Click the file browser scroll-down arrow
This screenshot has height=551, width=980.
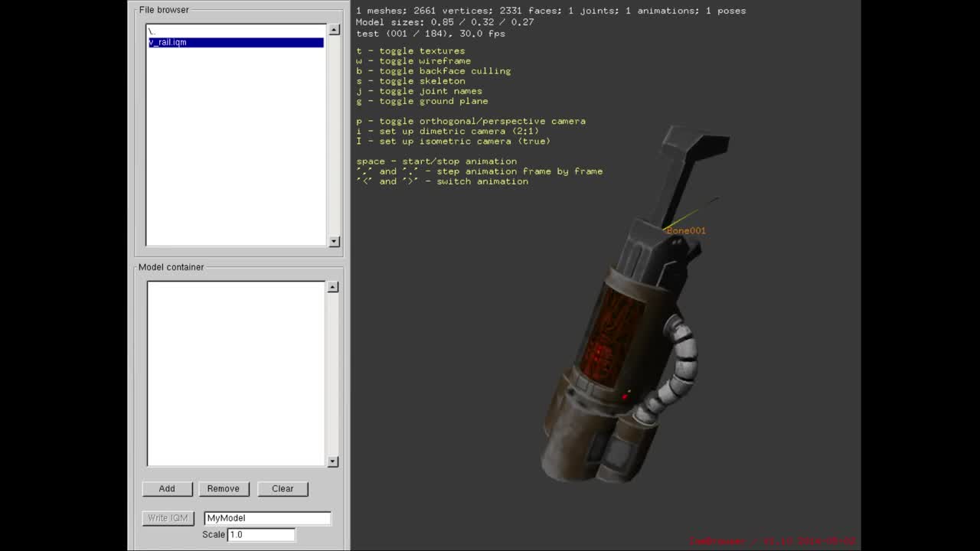click(333, 241)
